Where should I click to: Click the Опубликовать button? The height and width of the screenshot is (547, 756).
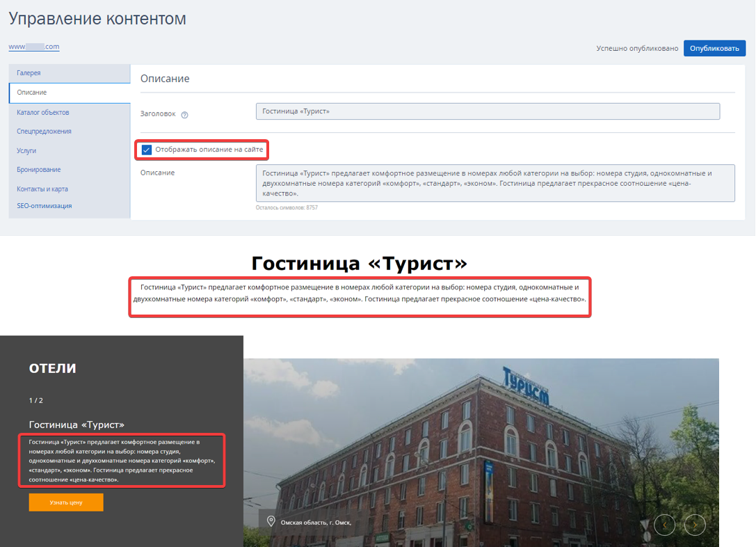[714, 48]
